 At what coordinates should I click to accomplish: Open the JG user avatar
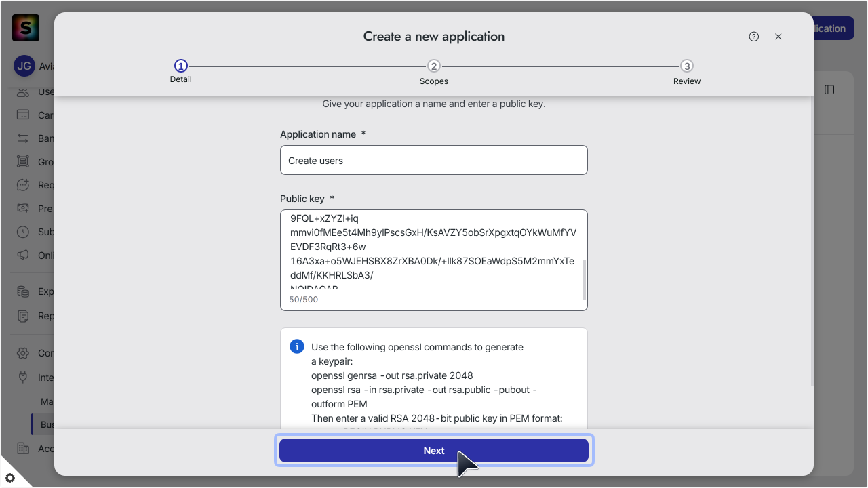tap(24, 66)
